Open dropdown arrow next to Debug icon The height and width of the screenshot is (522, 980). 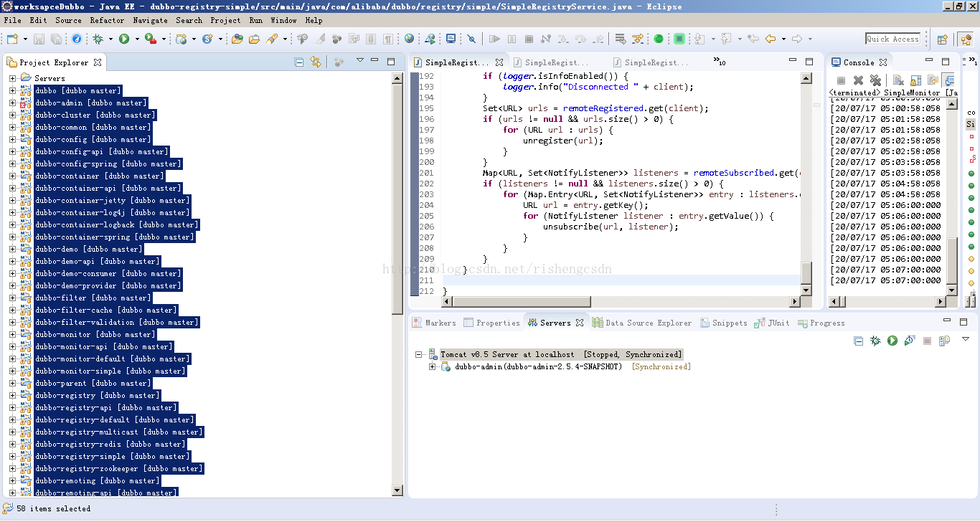tap(110, 39)
